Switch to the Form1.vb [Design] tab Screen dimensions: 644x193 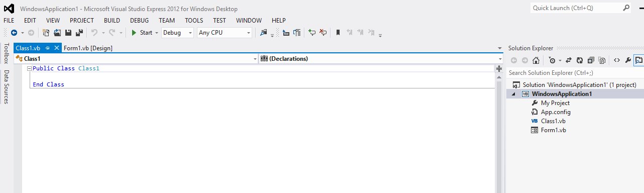click(88, 48)
